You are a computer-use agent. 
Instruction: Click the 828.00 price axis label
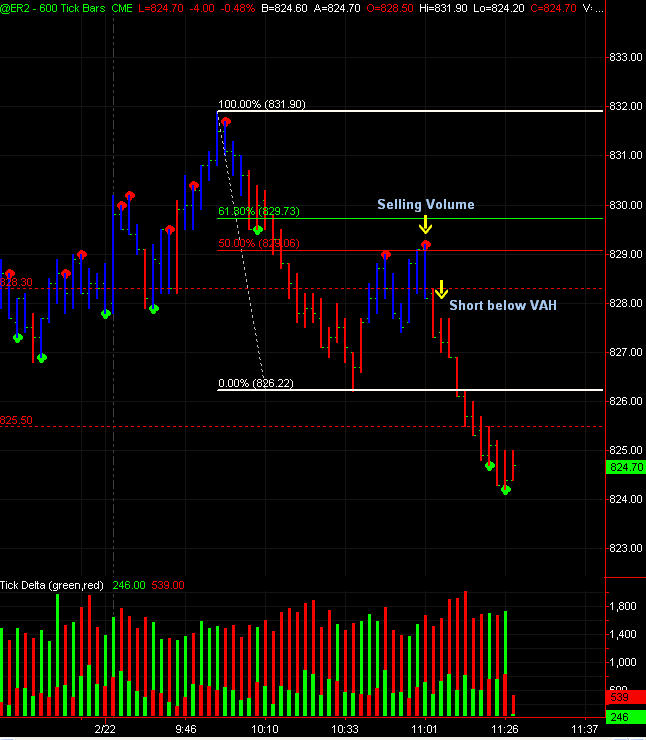pos(626,303)
